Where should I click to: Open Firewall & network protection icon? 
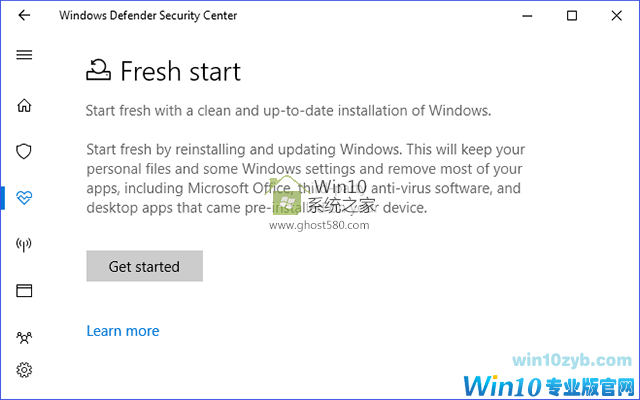point(24,244)
